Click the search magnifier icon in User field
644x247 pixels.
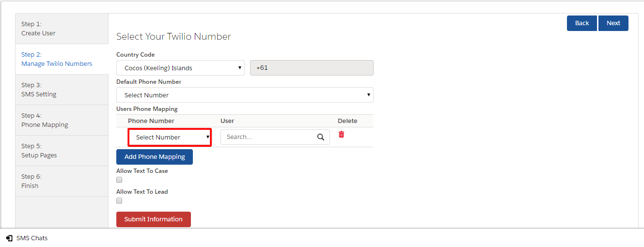click(321, 137)
